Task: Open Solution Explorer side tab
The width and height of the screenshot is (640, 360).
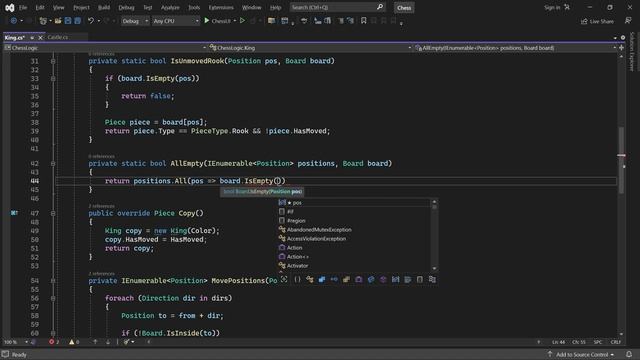Action: pos(632,52)
